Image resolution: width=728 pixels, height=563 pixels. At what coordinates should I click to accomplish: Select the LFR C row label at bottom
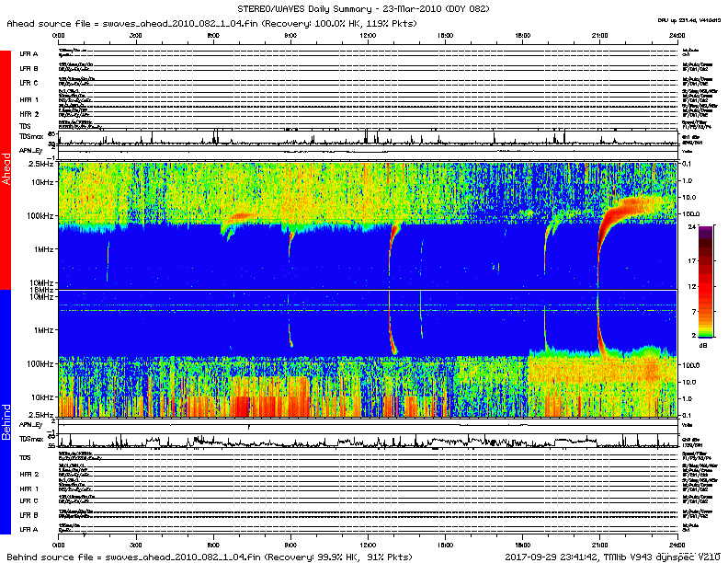click(29, 500)
